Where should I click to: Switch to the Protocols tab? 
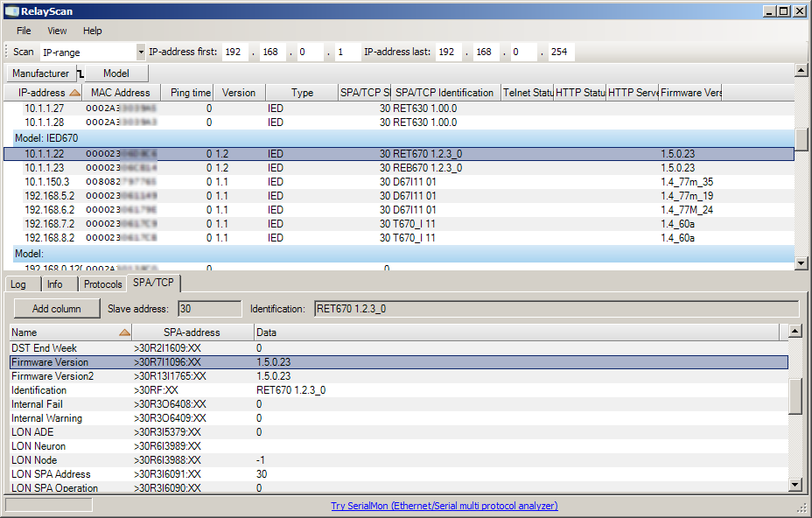click(103, 284)
